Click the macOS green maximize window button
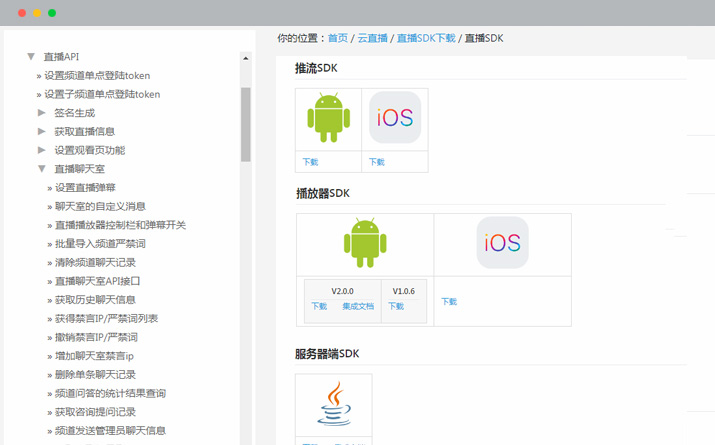Viewport: 715px width, 445px height. (52, 13)
